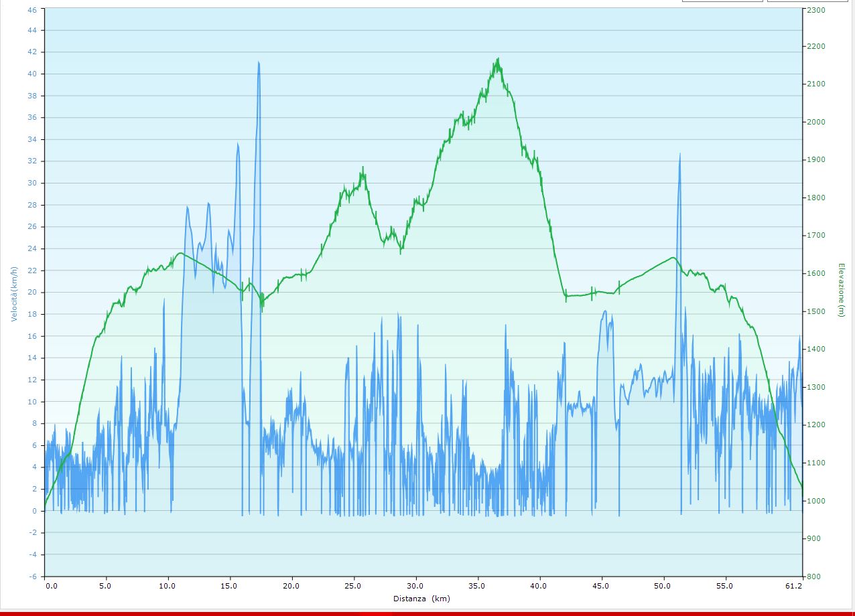Click the red bar below the chart
This screenshot has height=616, width=855.
point(427,613)
